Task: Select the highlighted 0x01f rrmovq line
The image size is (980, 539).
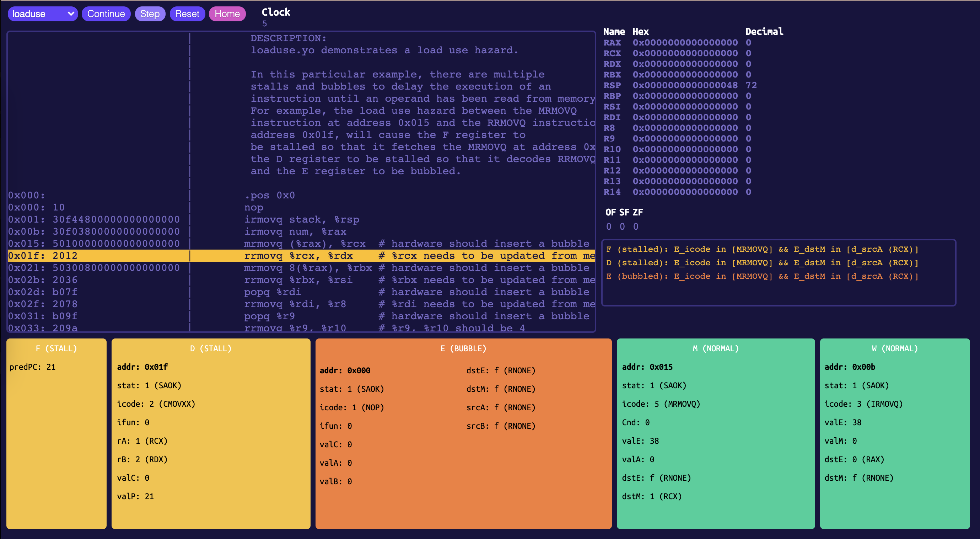Action: pyautogui.click(x=301, y=256)
